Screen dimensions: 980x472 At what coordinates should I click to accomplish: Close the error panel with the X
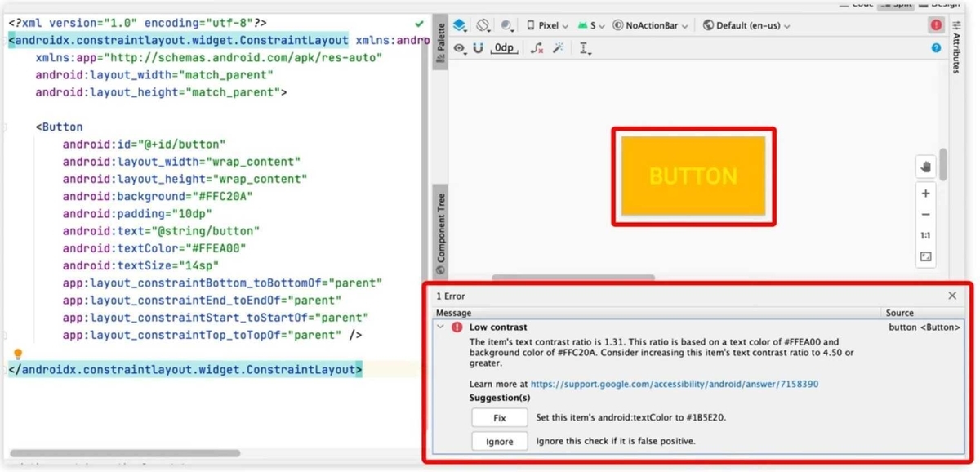click(952, 295)
